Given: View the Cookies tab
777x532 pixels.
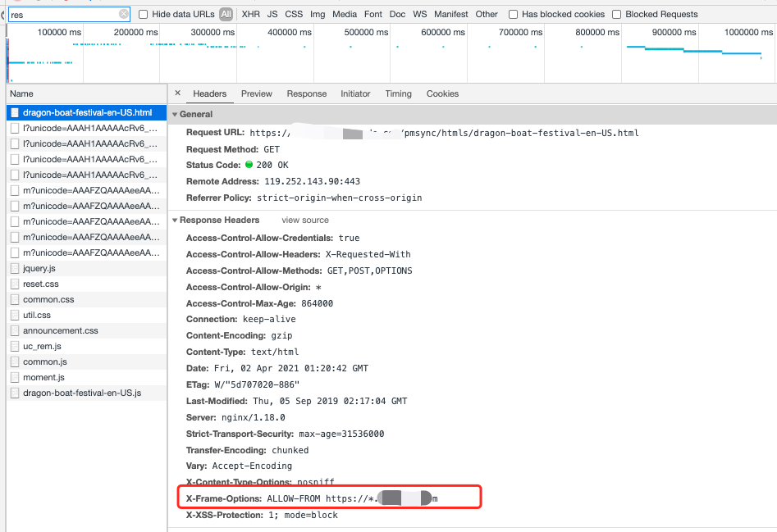Looking at the screenshot, I should (x=442, y=93).
